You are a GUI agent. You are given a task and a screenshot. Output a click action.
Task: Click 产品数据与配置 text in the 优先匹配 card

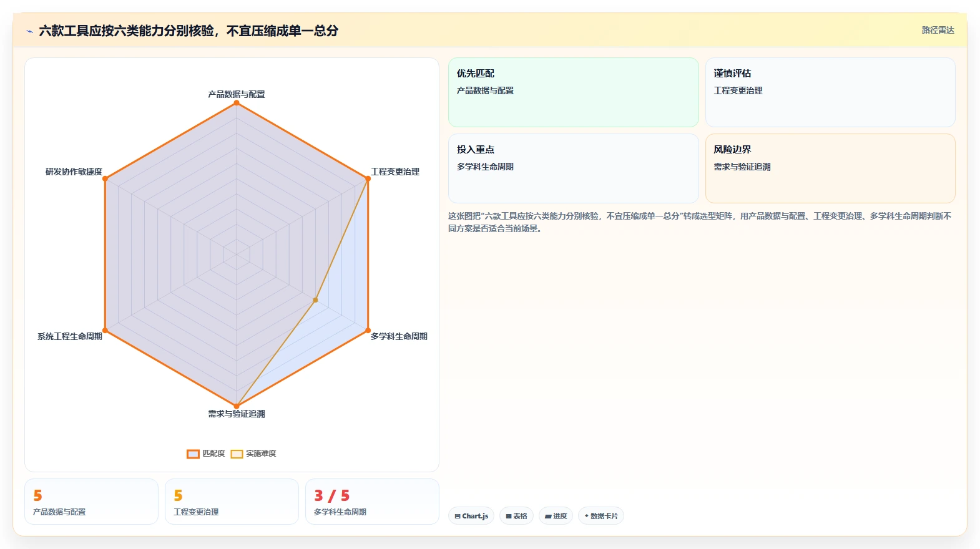[x=485, y=90]
